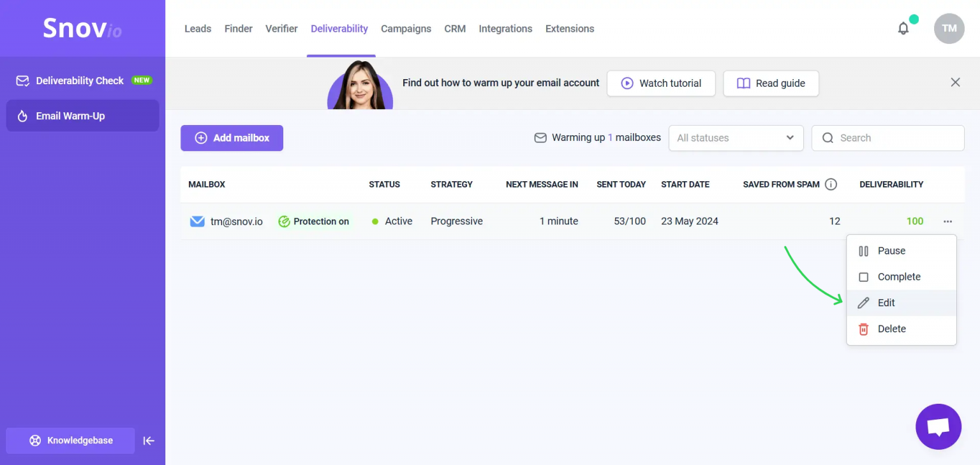Collapse the sidebar using arrow icon
This screenshot has width=980, height=465.
point(149,441)
